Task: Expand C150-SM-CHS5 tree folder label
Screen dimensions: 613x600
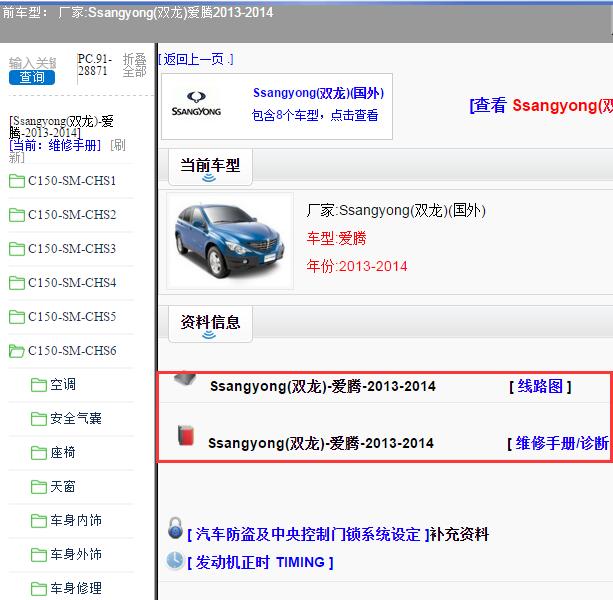Action: (x=72, y=317)
